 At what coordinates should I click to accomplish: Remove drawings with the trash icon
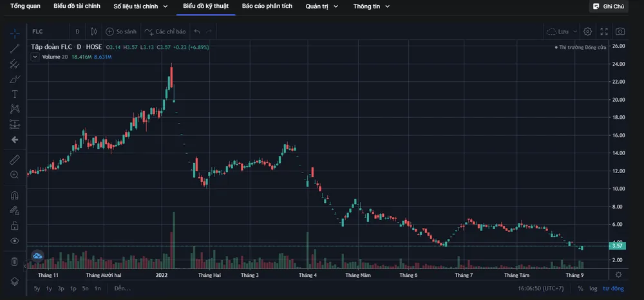(14, 261)
